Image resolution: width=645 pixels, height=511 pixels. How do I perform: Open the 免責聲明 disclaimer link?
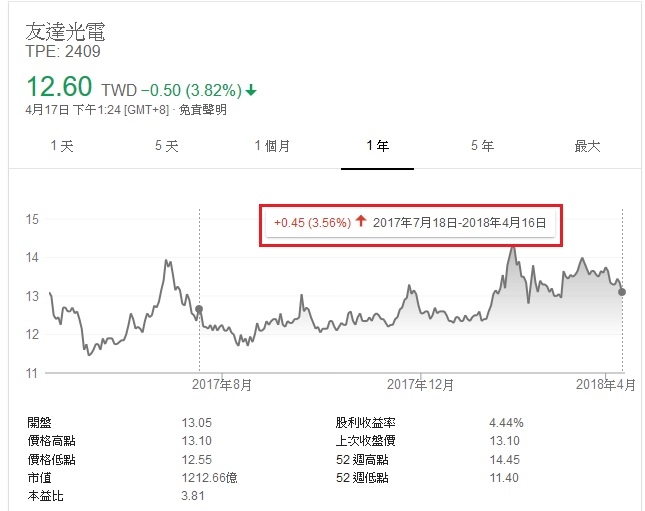click(203, 110)
